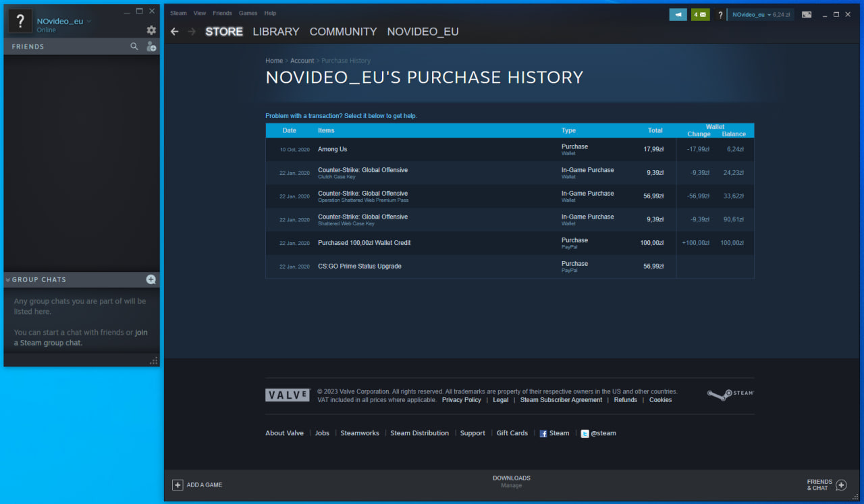864x504 pixels.
Task: Click the friends search magnifier icon
Action: tap(134, 47)
